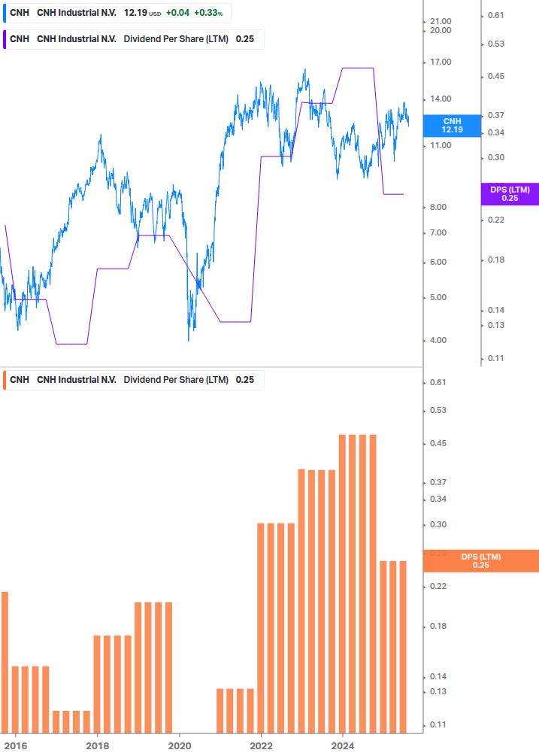Click the 21.00 price axis label

[x=441, y=21]
